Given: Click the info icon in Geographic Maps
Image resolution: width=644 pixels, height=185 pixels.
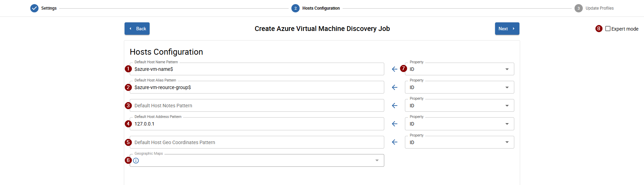Looking at the screenshot, I should click(x=136, y=161).
